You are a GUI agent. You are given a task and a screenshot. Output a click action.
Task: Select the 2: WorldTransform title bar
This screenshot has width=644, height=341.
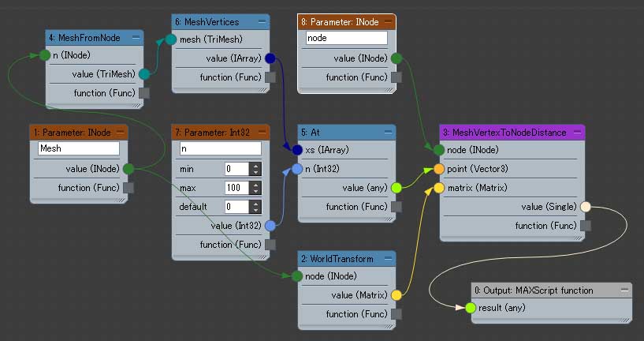tap(347, 259)
